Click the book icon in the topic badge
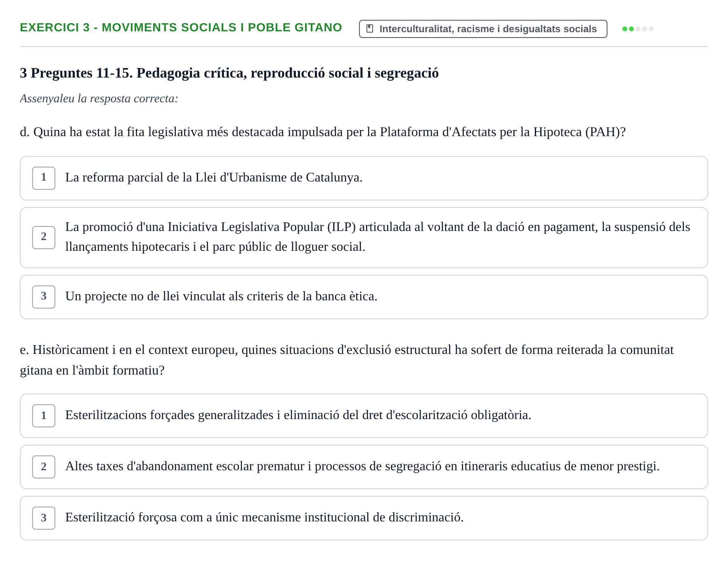This screenshot has height=561, width=728. pyautogui.click(x=370, y=29)
